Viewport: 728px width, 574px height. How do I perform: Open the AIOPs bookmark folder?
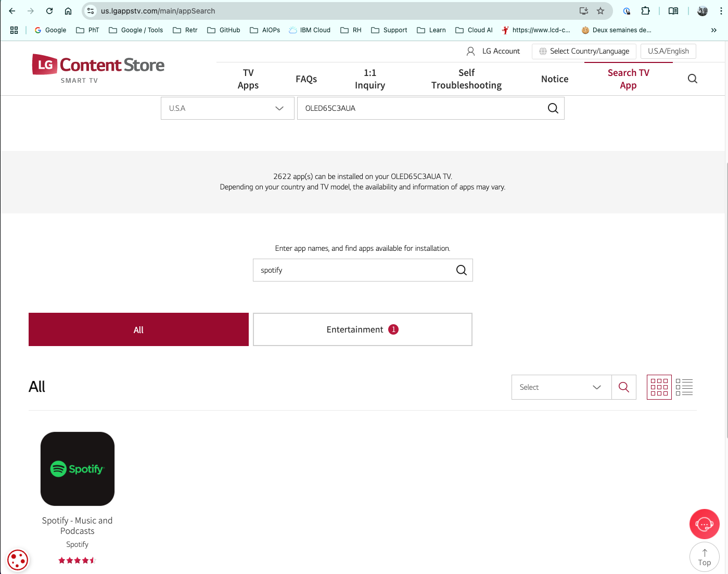pos(265,30)
